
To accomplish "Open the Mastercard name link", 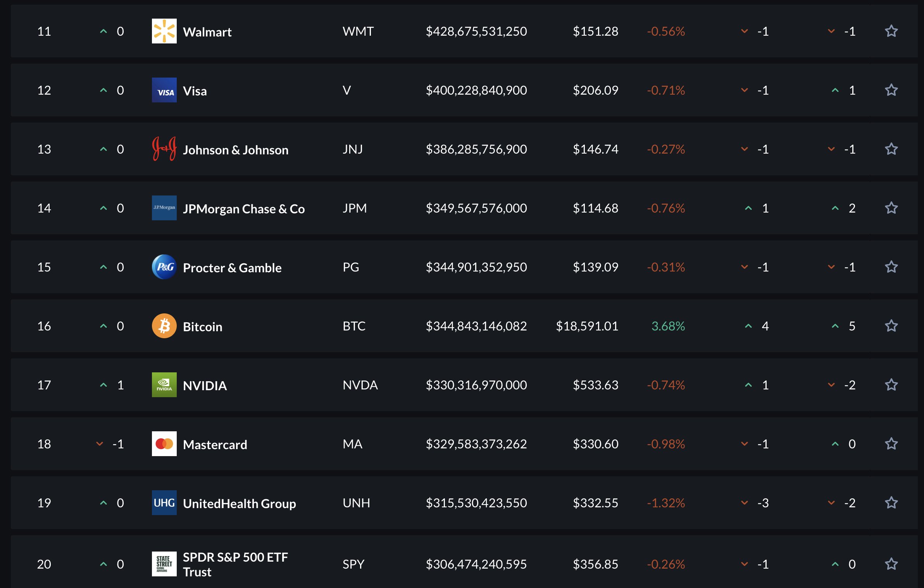I will pyautogui.click(x=215, y=444).
